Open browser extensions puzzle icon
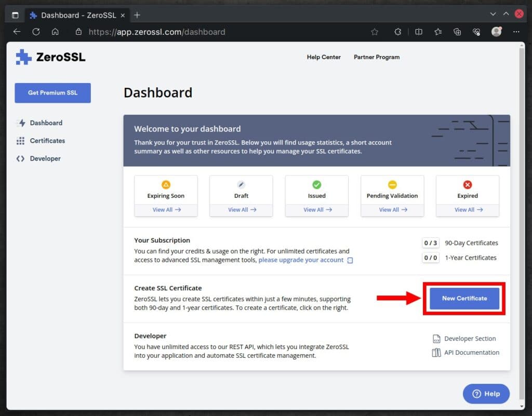Screen dimensions: 532x416 [x=398, y=32]
